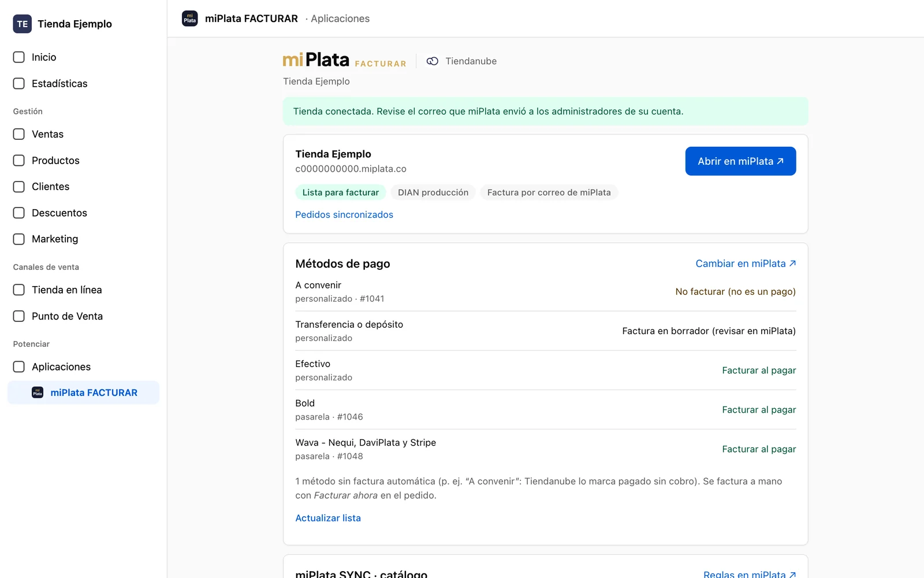
Task: Click the green Tienda conectada notification banner
Action: [x=545, y=112]
